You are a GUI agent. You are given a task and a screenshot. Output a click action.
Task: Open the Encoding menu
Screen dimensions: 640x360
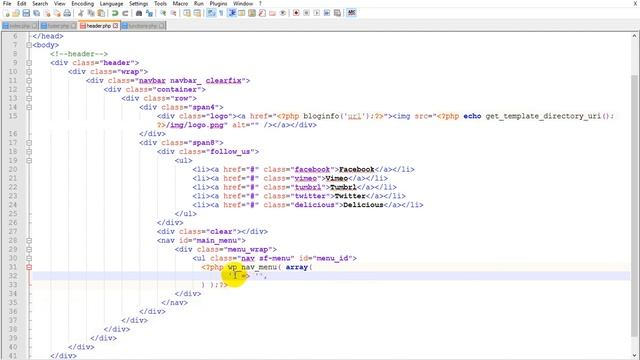click(82, 3)
